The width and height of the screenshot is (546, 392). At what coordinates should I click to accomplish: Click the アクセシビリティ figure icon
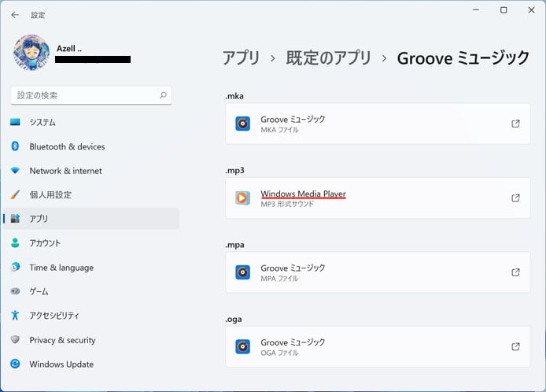(15, 316)
